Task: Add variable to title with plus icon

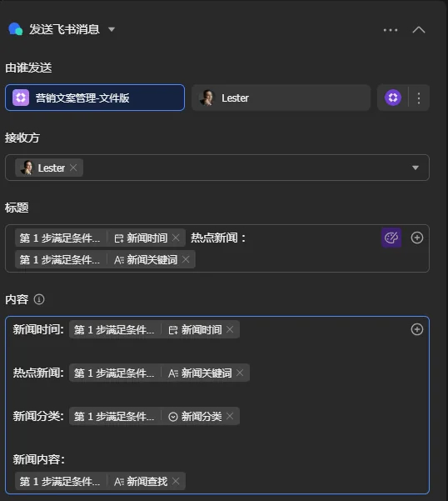Action: tap(417, 238)
